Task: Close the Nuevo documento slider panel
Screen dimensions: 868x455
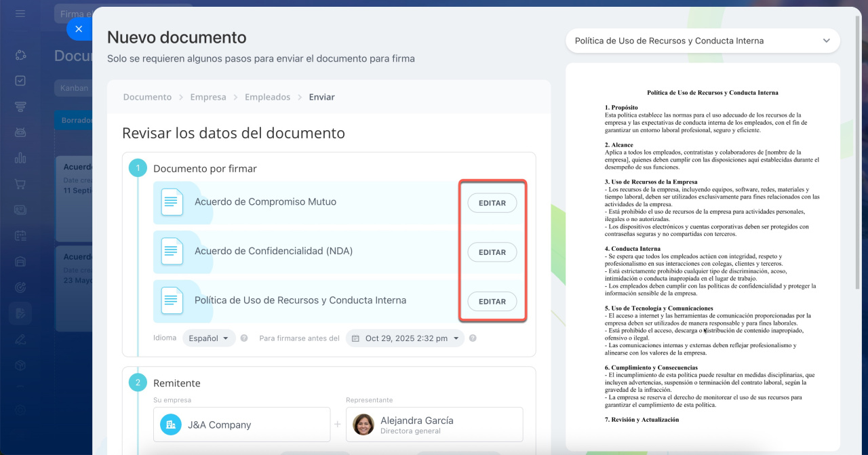Action: [x=79, y=29]
